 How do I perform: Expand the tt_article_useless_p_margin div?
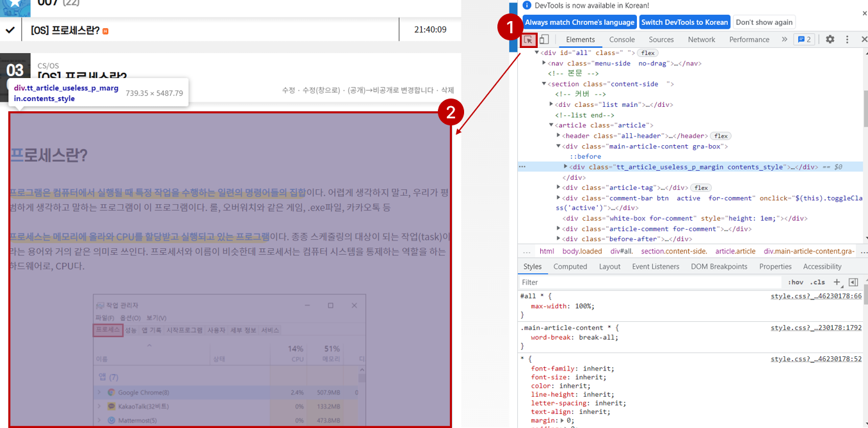tap(565, 167)
